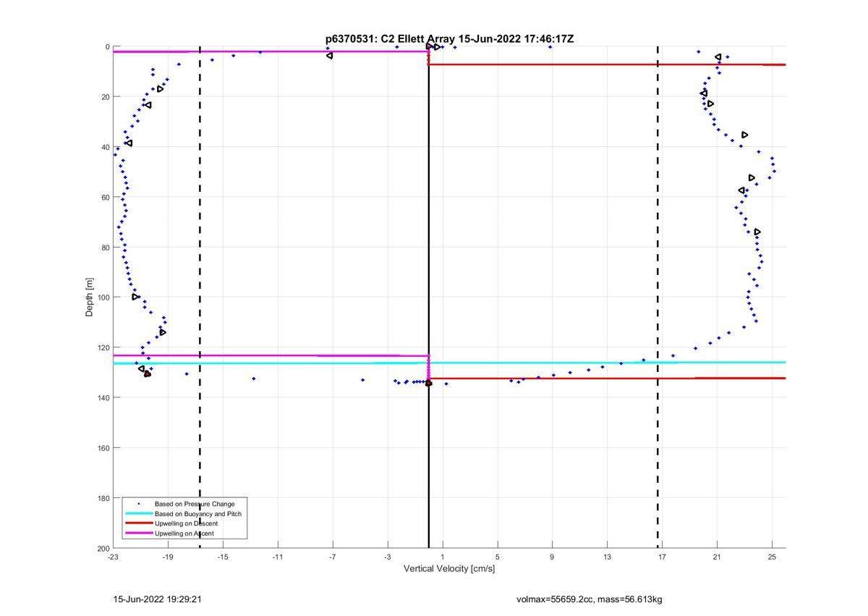868x616 pixels.
Task: Click the triangle marker near -7 cm/s at surface
Action: point(329,56)
